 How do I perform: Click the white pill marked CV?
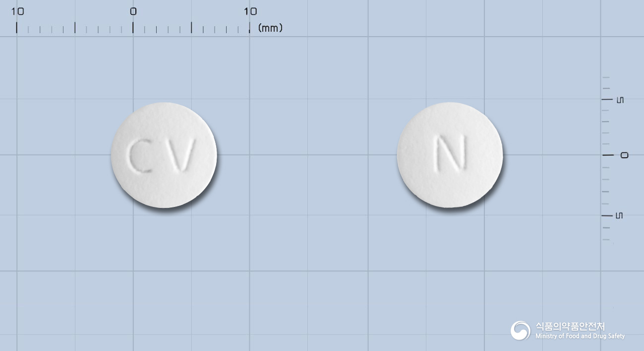point(164,155)
